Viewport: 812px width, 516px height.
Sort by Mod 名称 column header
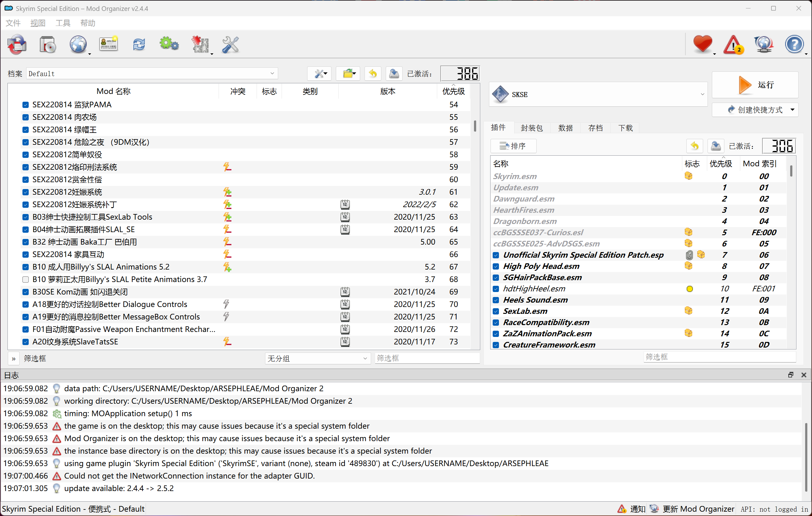(x=113, y=91)
